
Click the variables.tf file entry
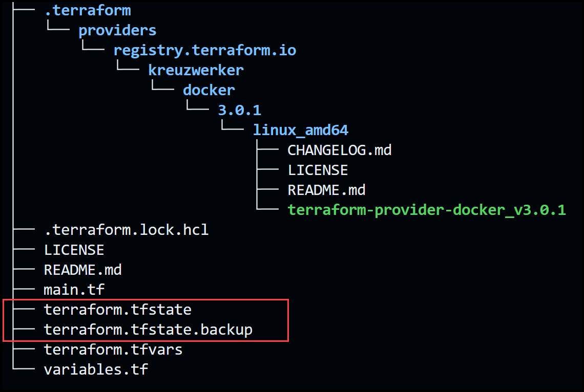pos(96,369)
